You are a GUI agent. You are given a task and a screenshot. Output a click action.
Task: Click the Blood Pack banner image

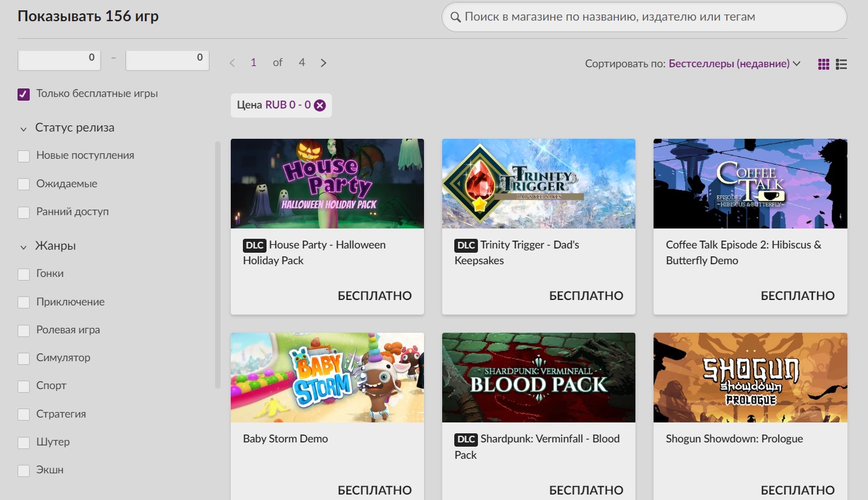point(538,378)
